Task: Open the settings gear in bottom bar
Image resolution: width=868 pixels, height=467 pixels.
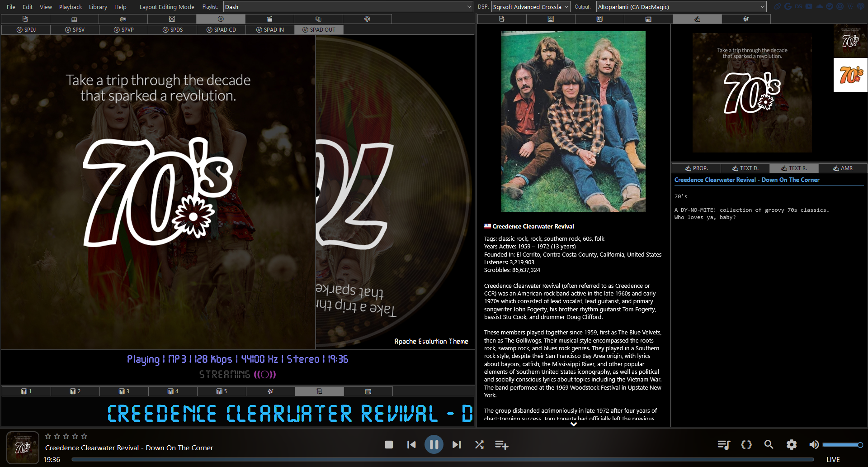Action: coord(791,445)
